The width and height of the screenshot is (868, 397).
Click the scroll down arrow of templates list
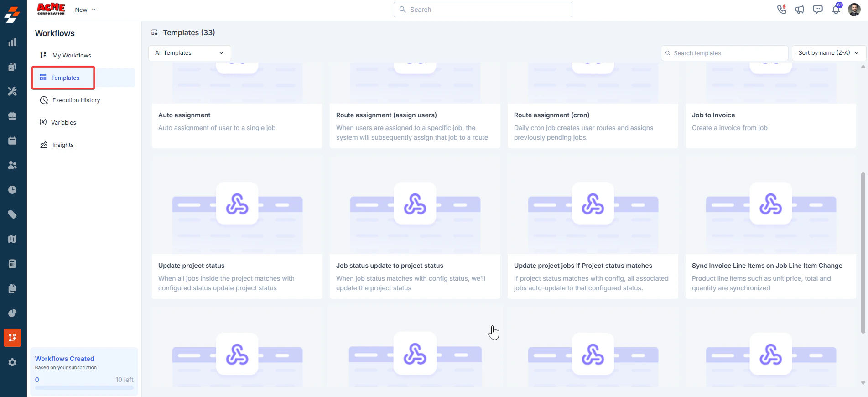(863, 383)
